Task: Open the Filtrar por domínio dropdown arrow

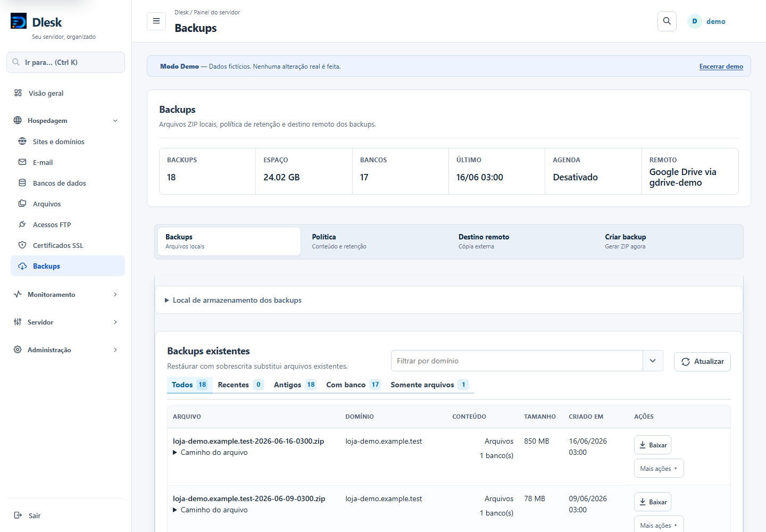Action: click(653, 361)
